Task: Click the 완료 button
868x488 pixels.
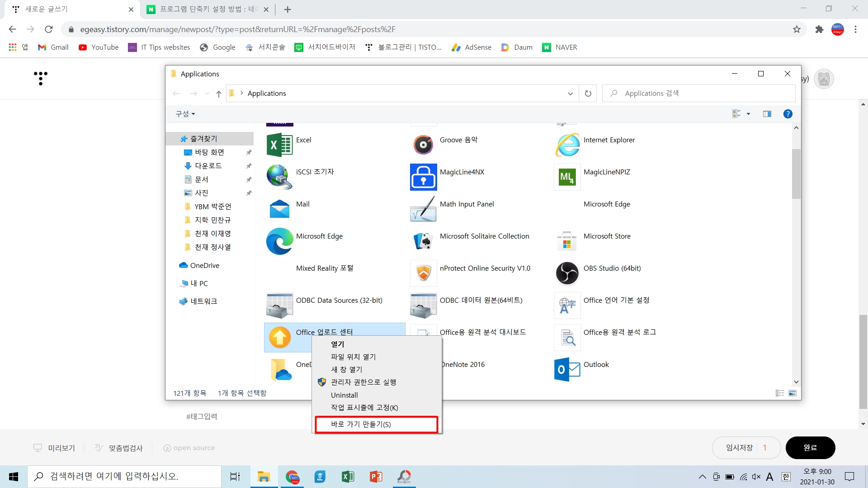Action: [x=810, y=448]
